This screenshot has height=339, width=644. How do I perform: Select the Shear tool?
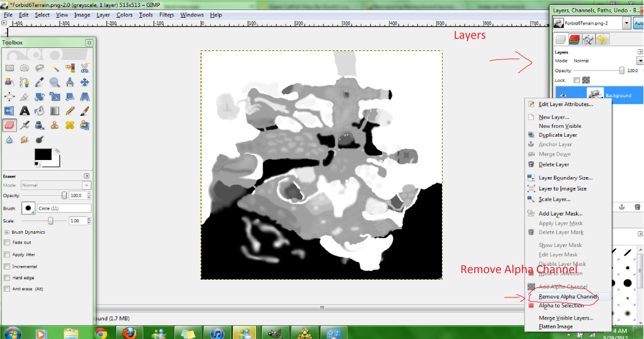point(71,96)
